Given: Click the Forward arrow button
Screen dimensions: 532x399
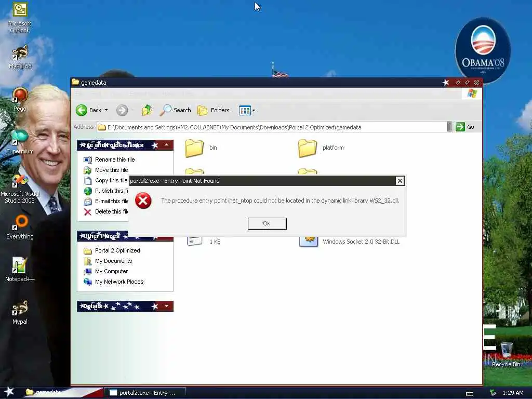Looking at the screenshot, I should tap(122, 110).
